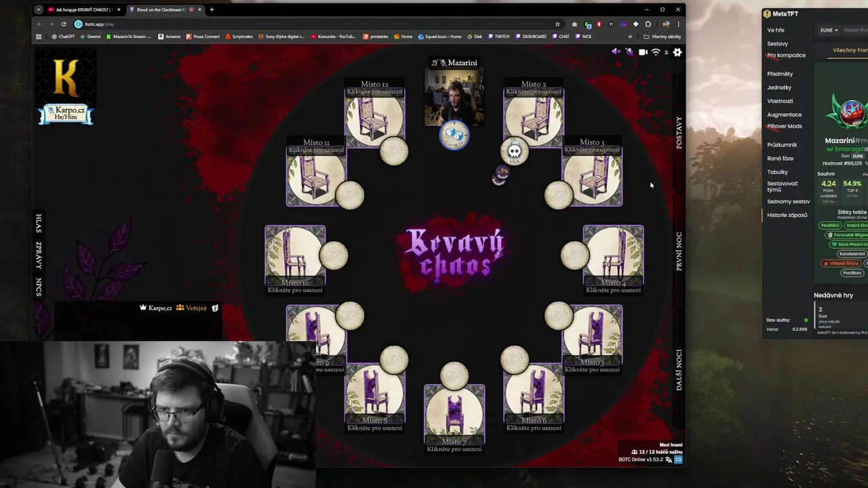Click the Konzistentní player tag in MetaTFT
This screenshot has height=488, width=868.
pyautogui.click(x=852, y=253)
